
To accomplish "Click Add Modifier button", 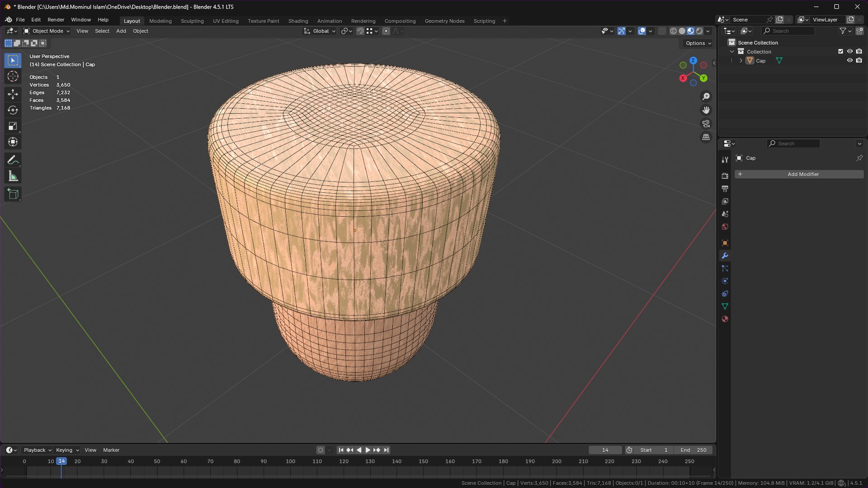I will (x=799, y=174).
